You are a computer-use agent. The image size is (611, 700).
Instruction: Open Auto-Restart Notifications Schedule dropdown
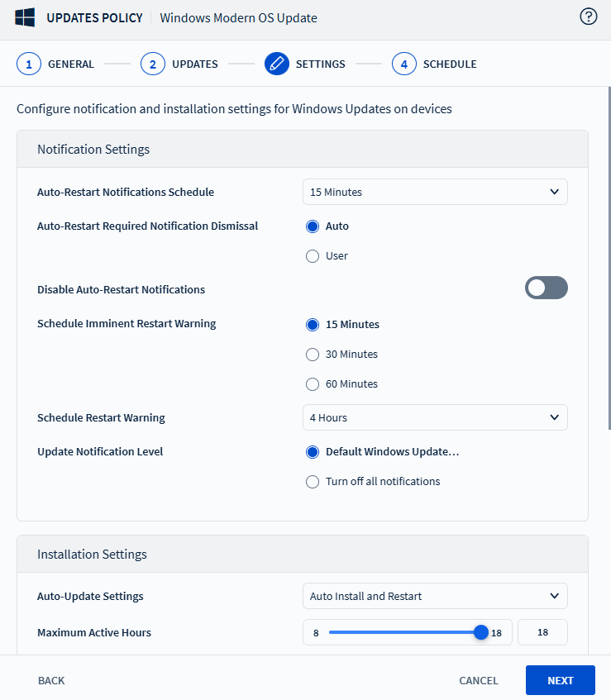coord(435,192)
